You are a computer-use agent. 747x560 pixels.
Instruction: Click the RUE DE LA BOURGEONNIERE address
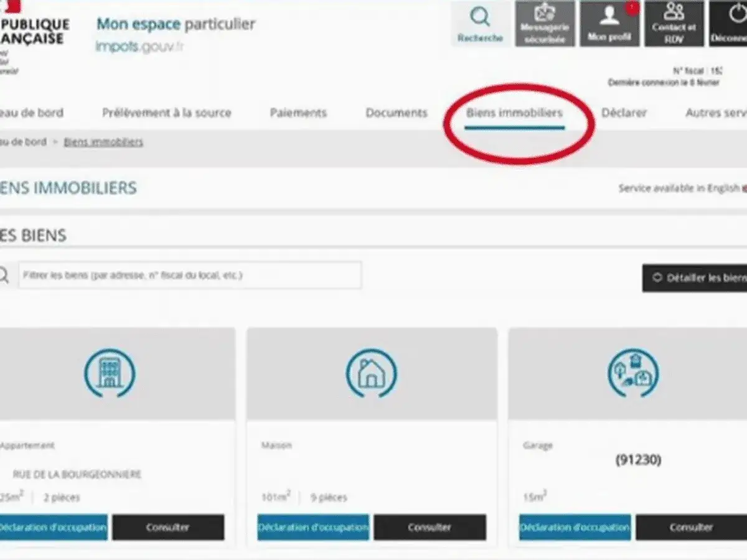(x=77, y=474)
